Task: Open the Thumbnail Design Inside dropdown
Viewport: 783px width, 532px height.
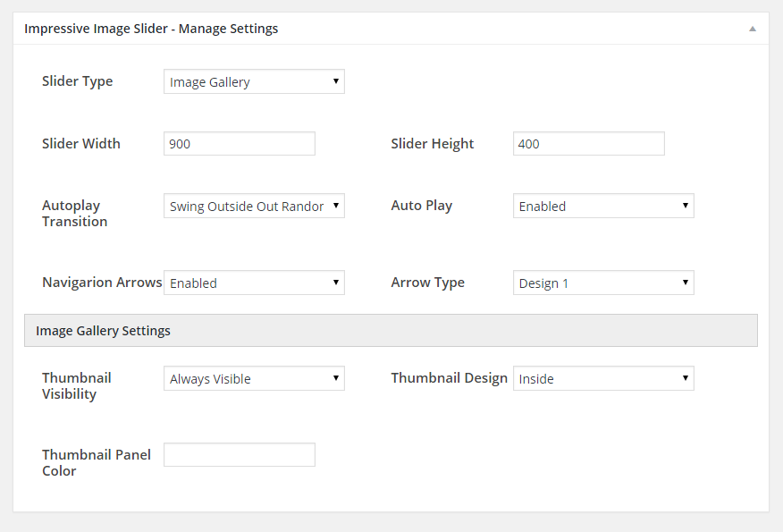Action: tap(603, 378)
